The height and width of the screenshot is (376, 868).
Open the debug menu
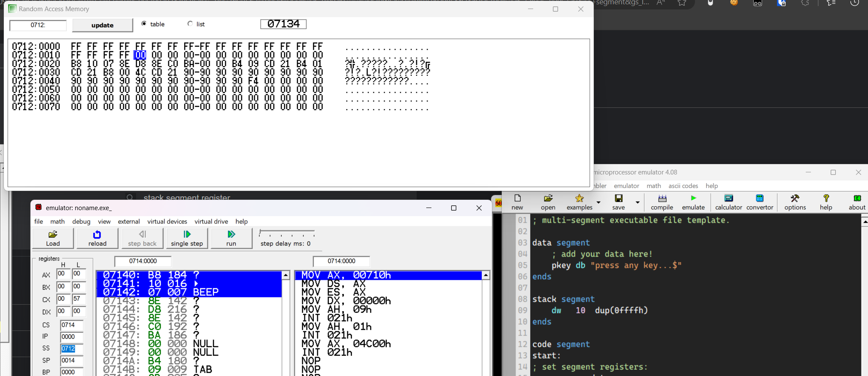click(81, 221)
